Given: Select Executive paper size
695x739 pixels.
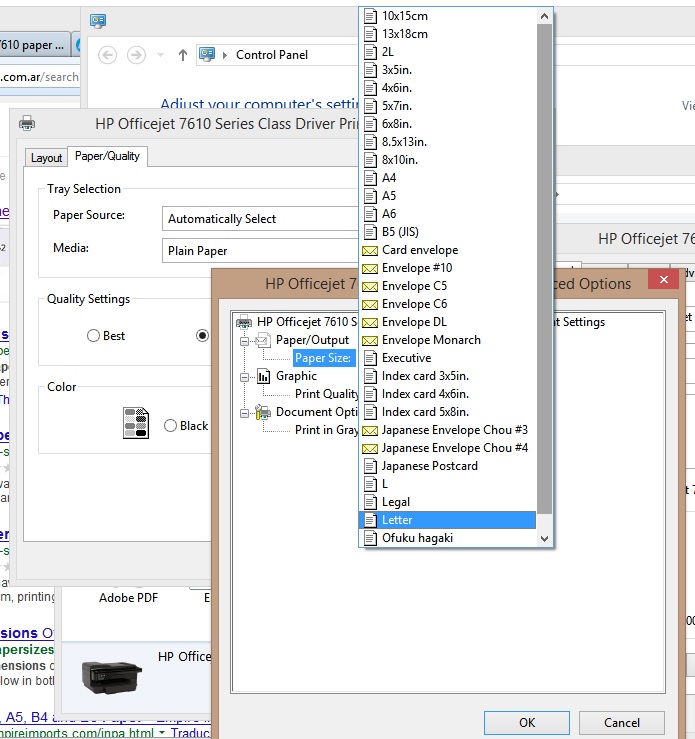Looking at the screenshot, I should coord(448,358).
